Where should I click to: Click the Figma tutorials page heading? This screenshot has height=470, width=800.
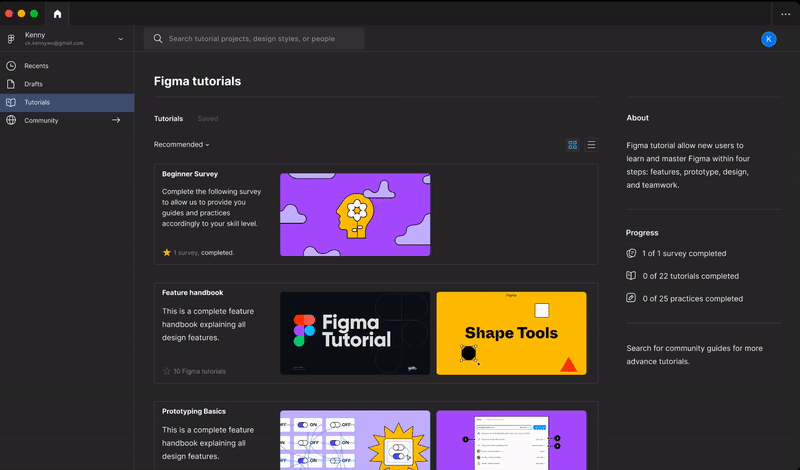tap(197, 81)
